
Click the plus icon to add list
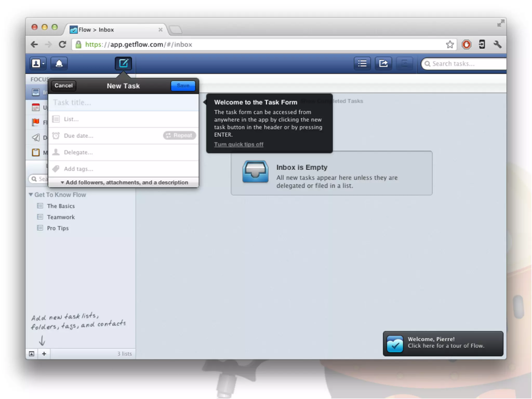pyautogui.click(x=44, y=354)
